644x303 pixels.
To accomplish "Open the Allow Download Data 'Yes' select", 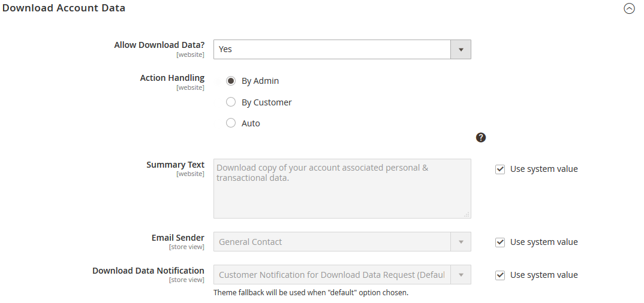I will [x=332, y=50].
